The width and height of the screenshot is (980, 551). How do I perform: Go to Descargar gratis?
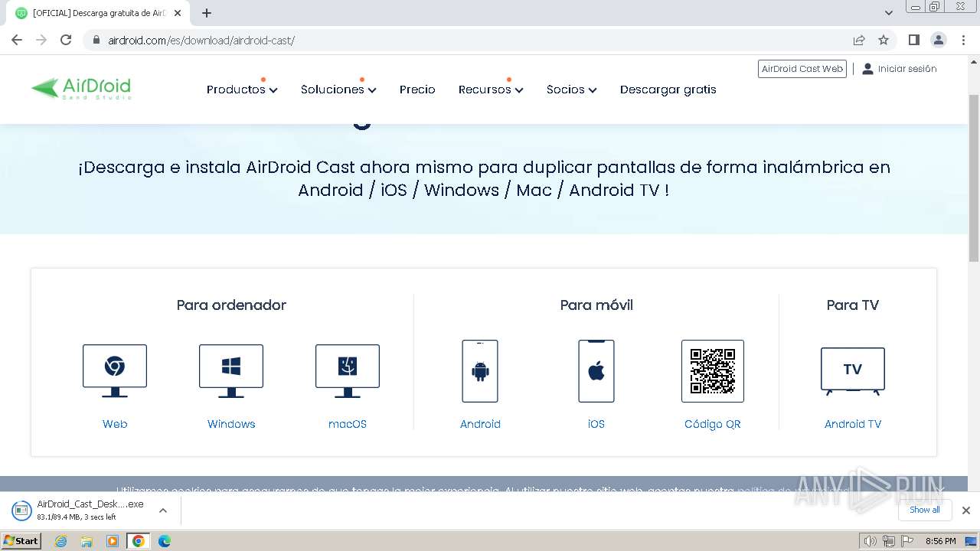[x=668, y=90]
